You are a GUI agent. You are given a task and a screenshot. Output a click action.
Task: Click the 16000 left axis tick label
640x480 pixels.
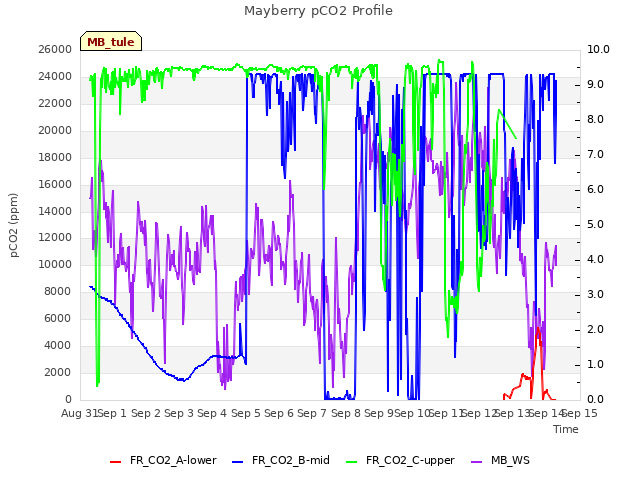[x=55, y=184]
